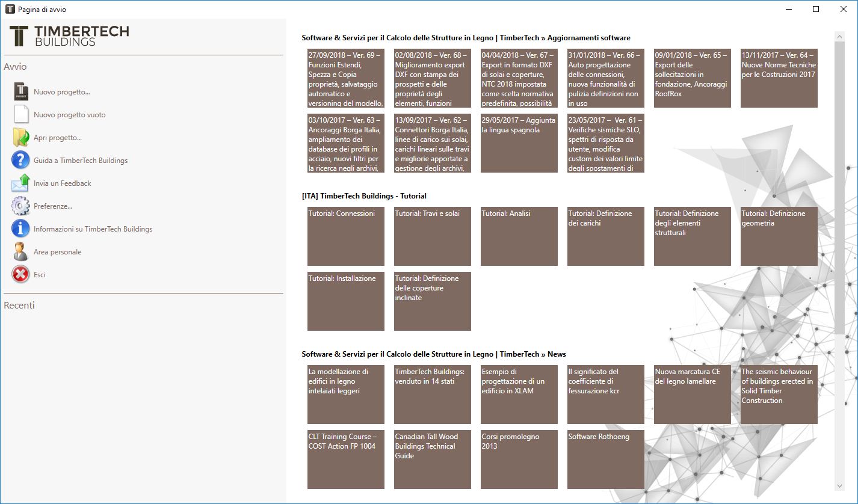Open Tutorial: Definizione delle coperture inclinate tile
The image size is (858, 504).
click(x=433, y=301)
